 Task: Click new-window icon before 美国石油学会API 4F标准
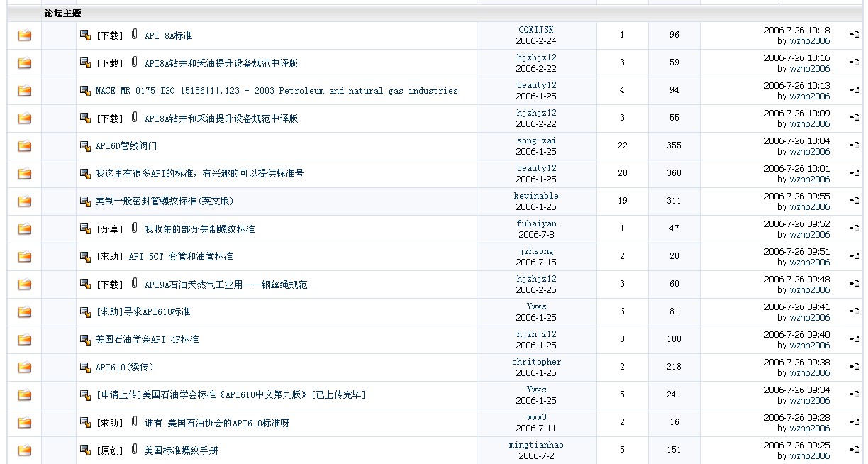click(x=85, y=340)
